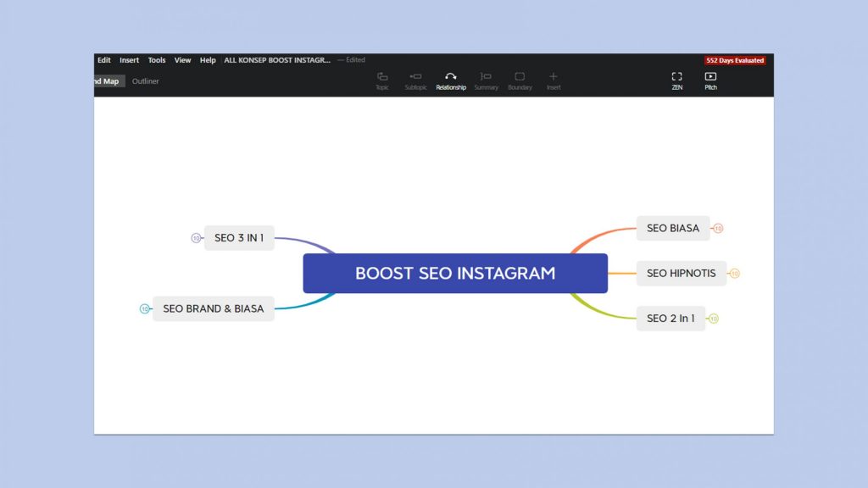
Task: Select the SEO HIPNOTIS topic
Action: tap(681, 274)
